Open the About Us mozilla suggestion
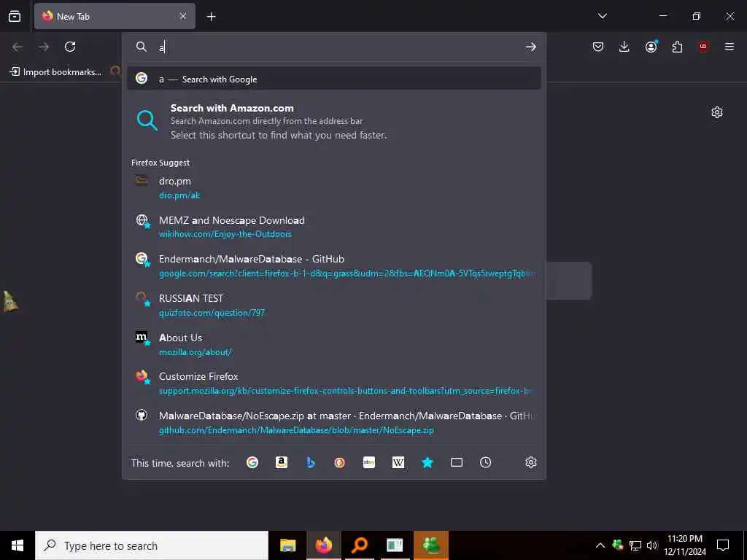747x560 pixels. point(334,344)
